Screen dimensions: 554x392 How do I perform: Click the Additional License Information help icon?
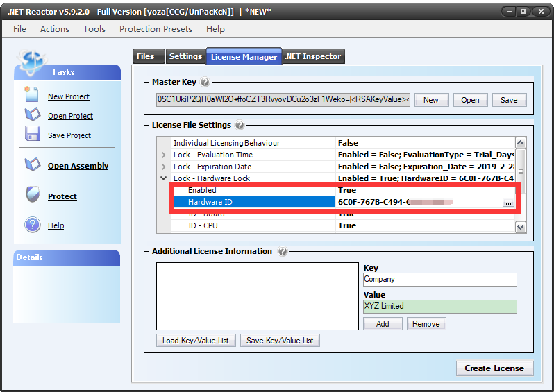(x=283, y=251)
